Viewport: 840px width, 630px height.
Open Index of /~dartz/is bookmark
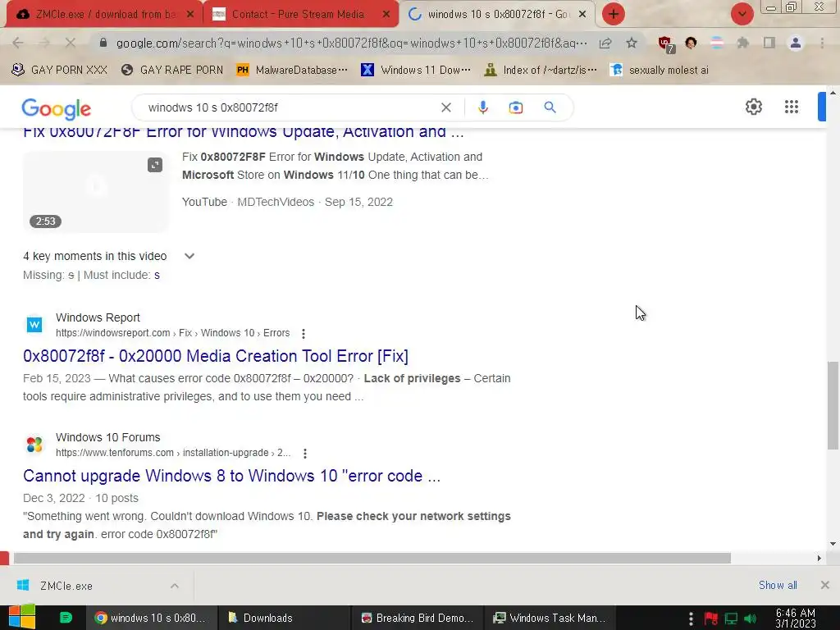[x=540, y=71]
